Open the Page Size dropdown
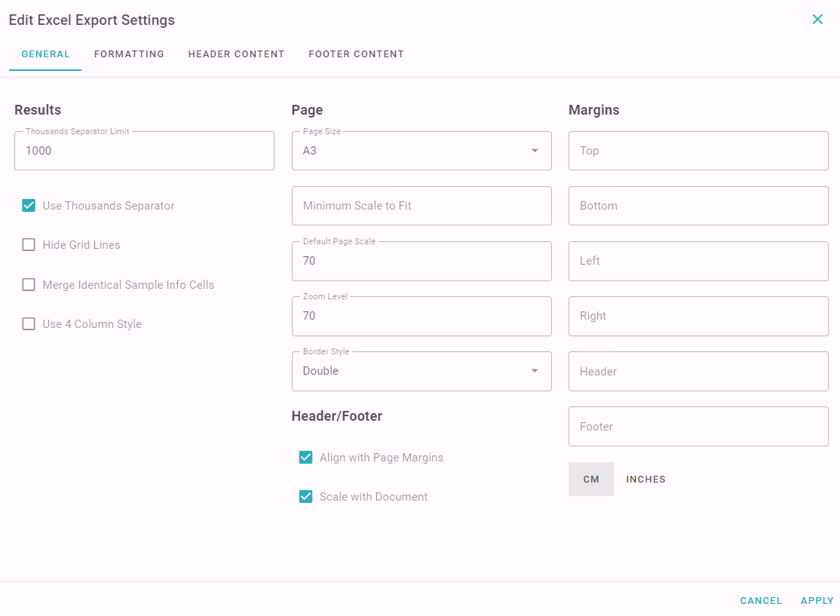This screenshot has height=616, width=840. tap(422, 151)
